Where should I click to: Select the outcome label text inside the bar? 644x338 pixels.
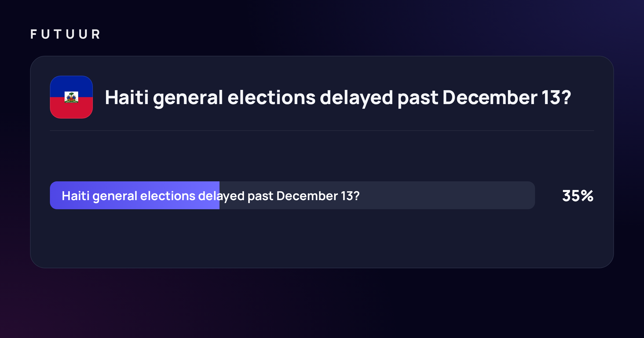[211, 196]
